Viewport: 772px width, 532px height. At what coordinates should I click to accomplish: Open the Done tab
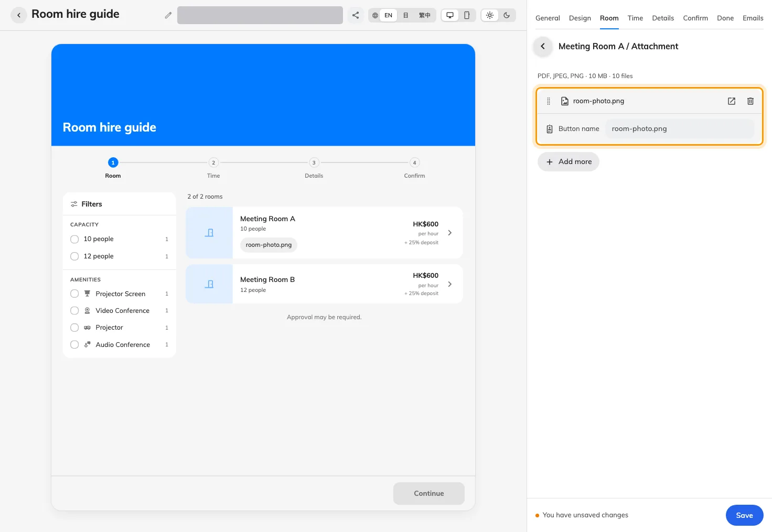coord(725,18)
